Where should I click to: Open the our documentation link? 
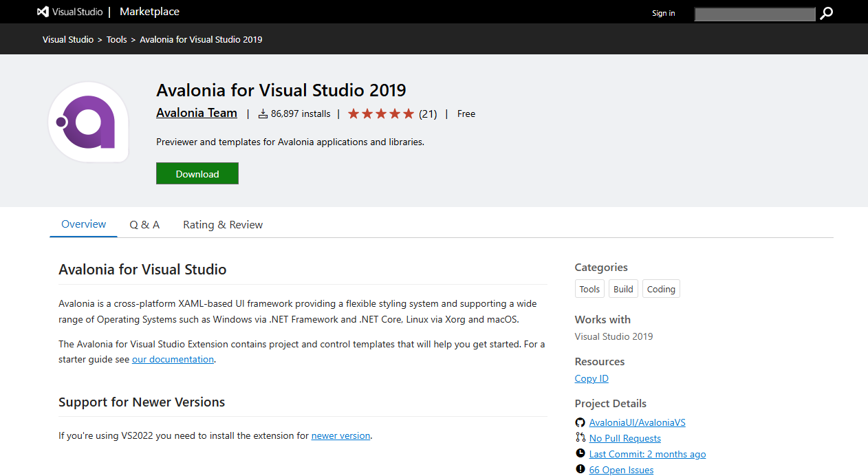[x=173, y=359]
